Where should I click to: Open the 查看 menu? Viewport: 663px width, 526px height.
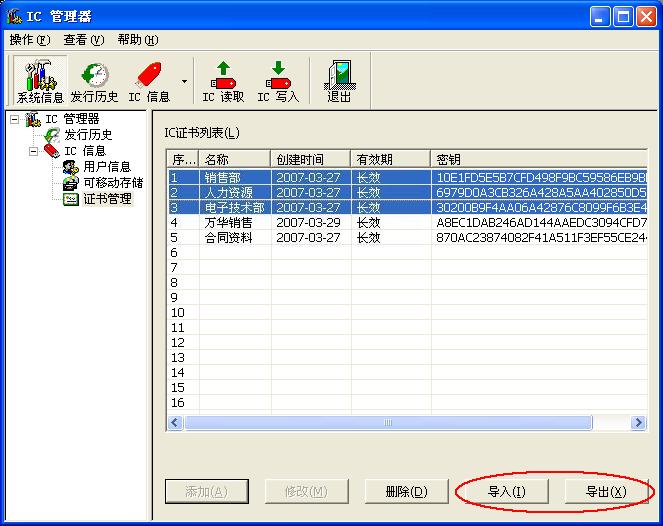[x=83, y=40]
